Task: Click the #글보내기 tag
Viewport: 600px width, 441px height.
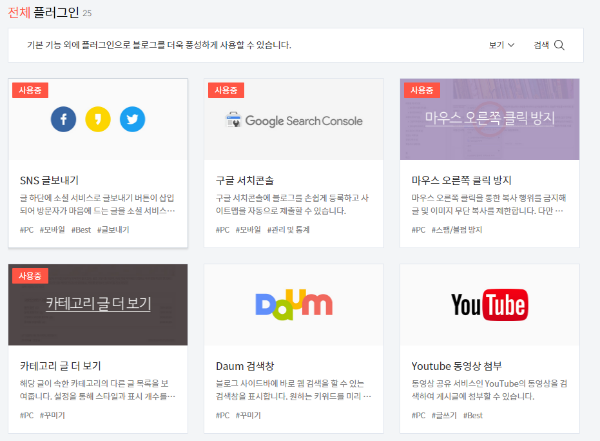Action: [x=113, y=230]
